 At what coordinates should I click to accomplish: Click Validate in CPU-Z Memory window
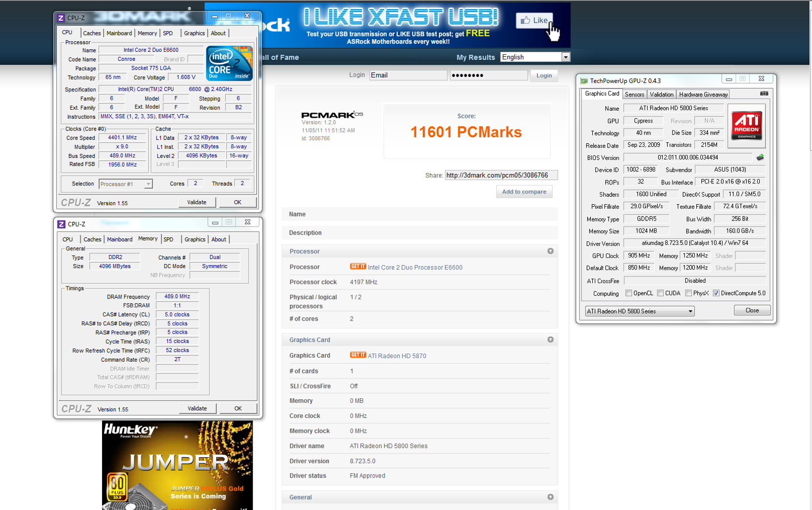(197, 408)
